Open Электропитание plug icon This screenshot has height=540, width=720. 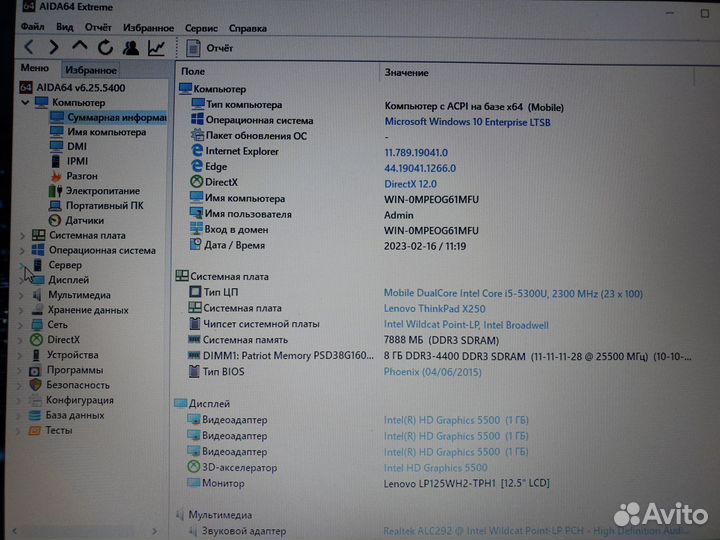pos(56,191)
